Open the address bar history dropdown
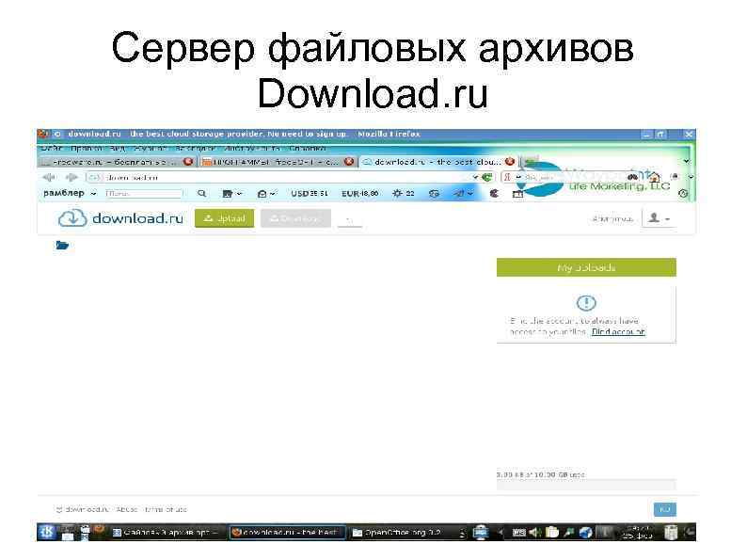This screenshot has width=747, height=560. click(475, 177)
